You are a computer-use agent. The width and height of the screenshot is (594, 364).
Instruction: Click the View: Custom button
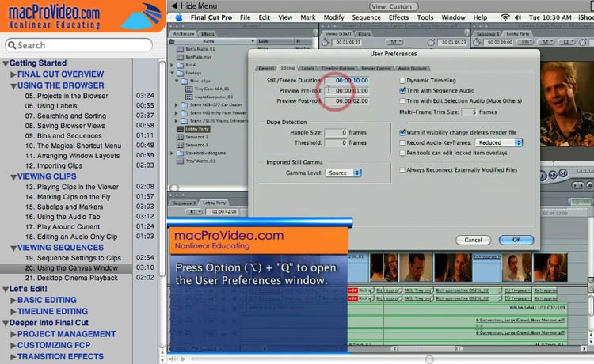click(x=394, y=6)
